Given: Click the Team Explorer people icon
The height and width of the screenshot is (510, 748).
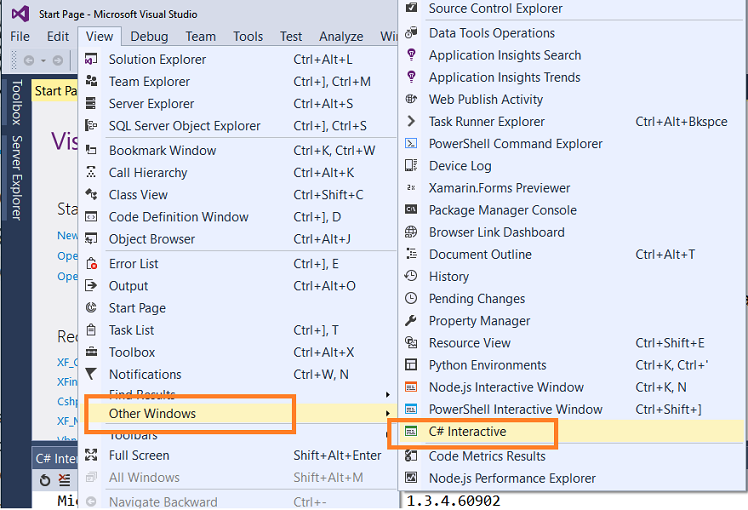Looking at the screenshot, I should (x=91, y=81).
